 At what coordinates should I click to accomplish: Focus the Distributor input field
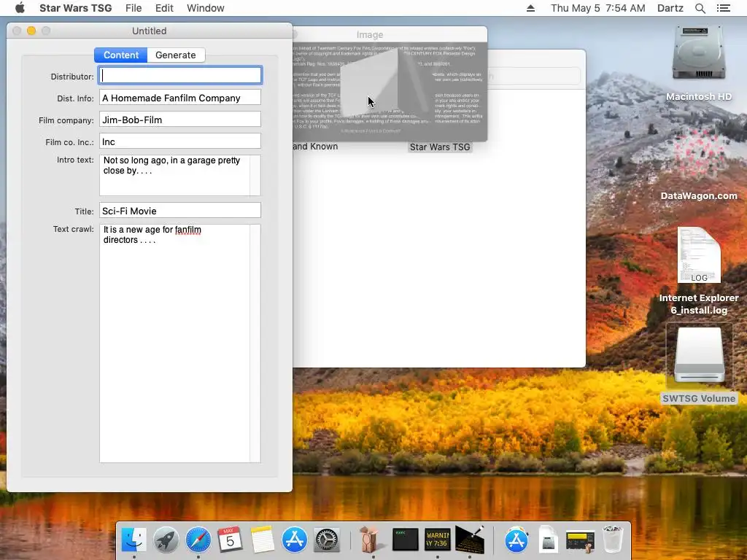click(x=180, y=75)
